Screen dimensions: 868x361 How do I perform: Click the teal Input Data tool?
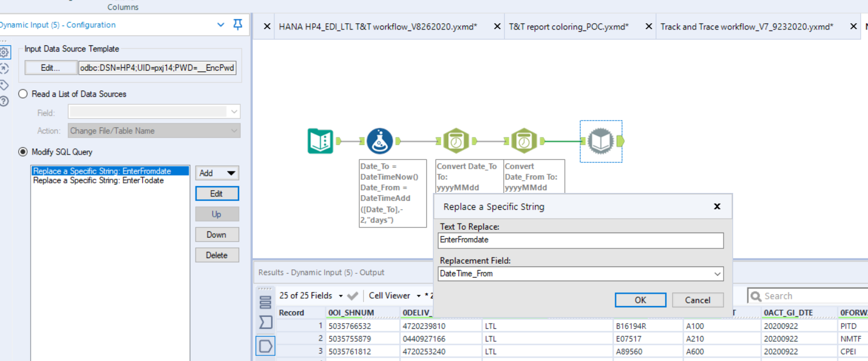click(x=321, y=141)
